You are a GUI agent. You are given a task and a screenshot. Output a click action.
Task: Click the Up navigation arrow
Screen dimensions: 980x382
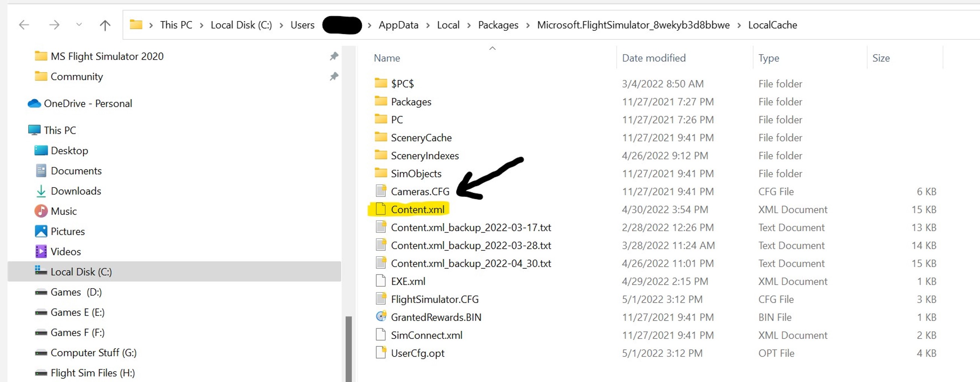pyautogui.click(x=105, y=24)
